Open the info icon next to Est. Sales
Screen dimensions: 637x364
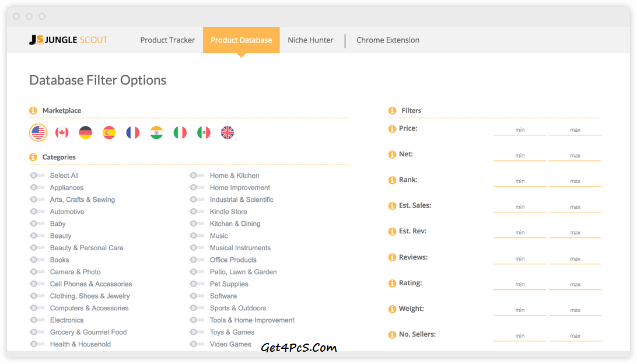click(392, 206)
